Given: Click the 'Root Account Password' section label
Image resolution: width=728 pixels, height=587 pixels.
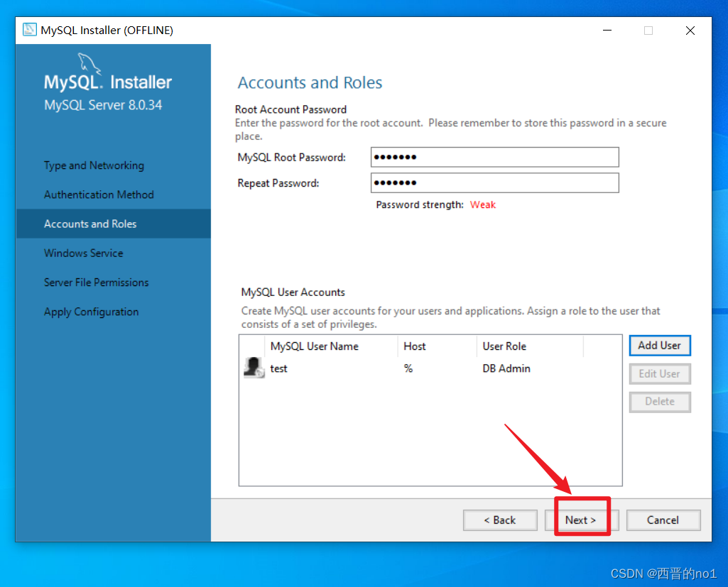Looking at the screenshot, I should (290, 109).
